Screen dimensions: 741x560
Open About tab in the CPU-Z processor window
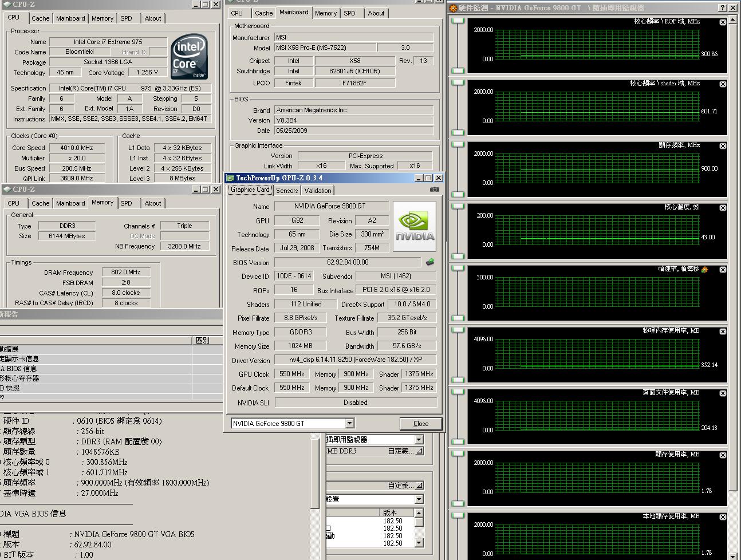click(x=153, y=18)
